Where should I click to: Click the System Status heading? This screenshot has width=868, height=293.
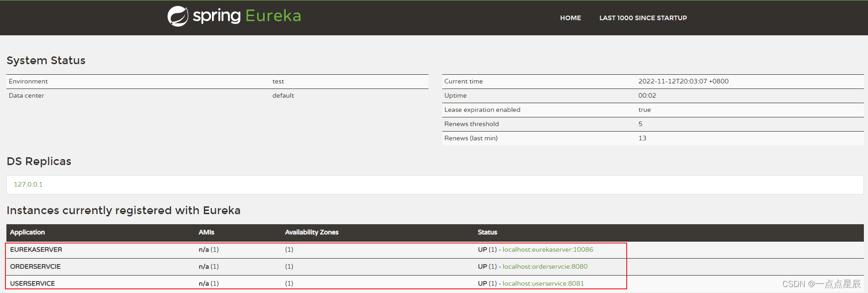(46, 61)
